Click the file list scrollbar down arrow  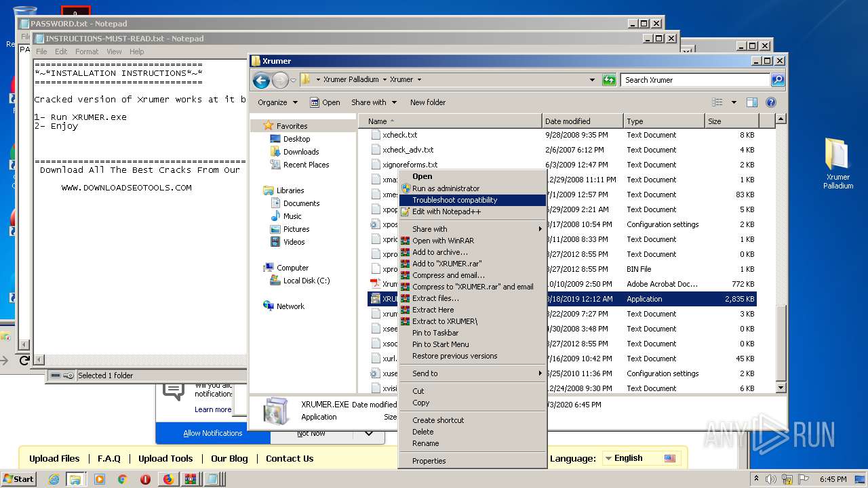coord(781,388)
